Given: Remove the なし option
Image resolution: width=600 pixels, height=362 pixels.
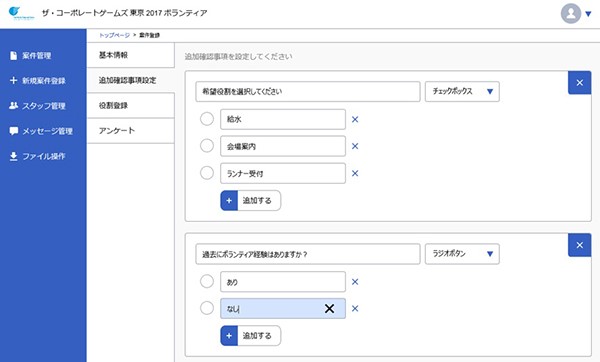Looking at the screenshot, I should point(355,308).
